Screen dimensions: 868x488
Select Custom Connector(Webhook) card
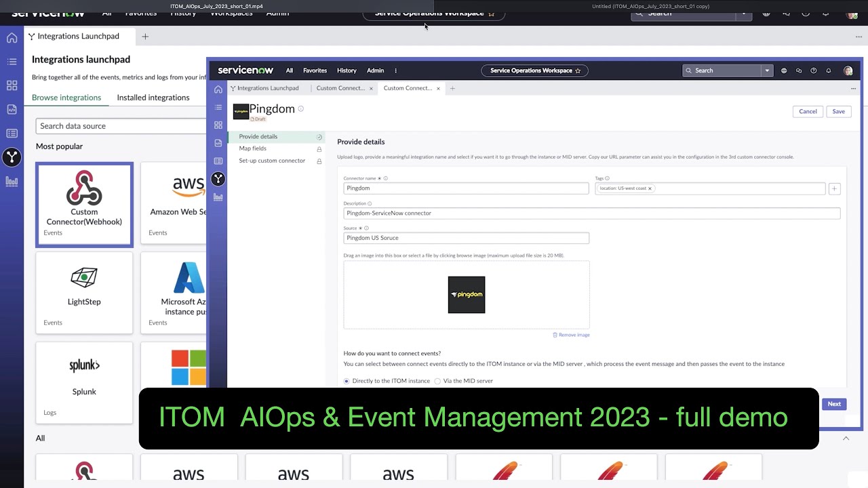pos(84,204)
